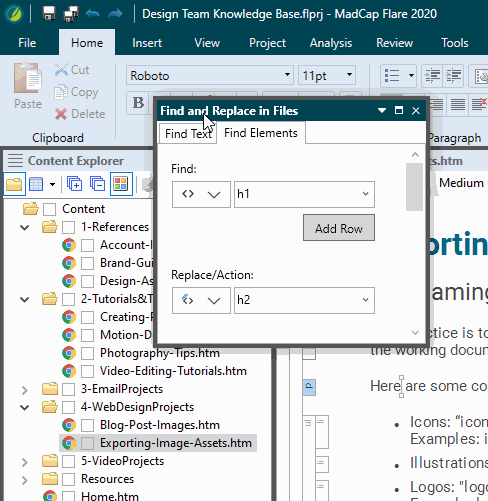
Task: Open the h1 find value dropdown
Action: [365, 194]
